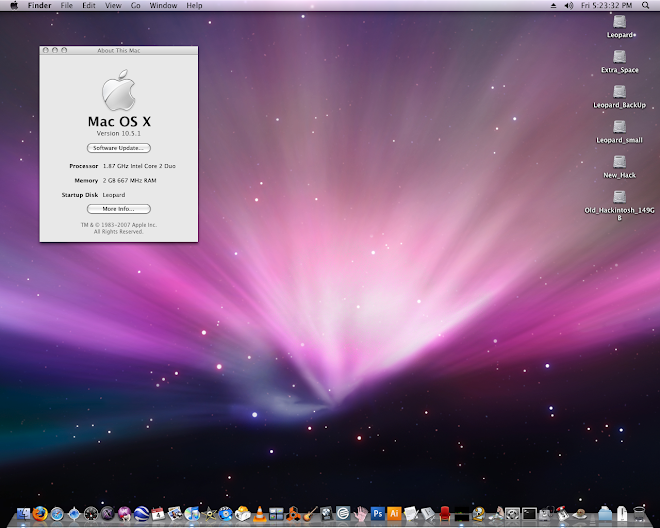Open the File menu

(x=67, y=5)
